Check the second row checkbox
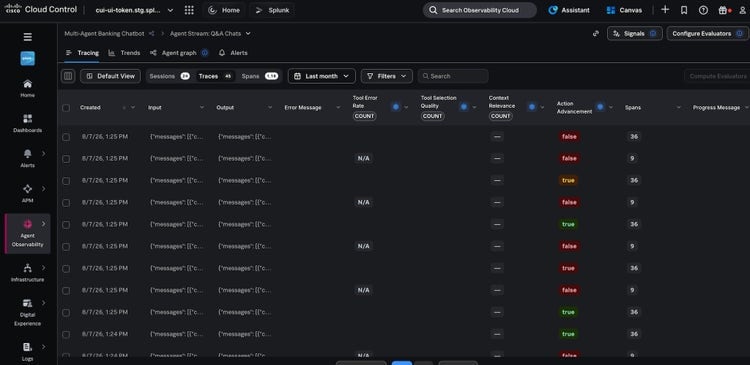This screenshot has width=750, height=365. [x=66, y=159]
